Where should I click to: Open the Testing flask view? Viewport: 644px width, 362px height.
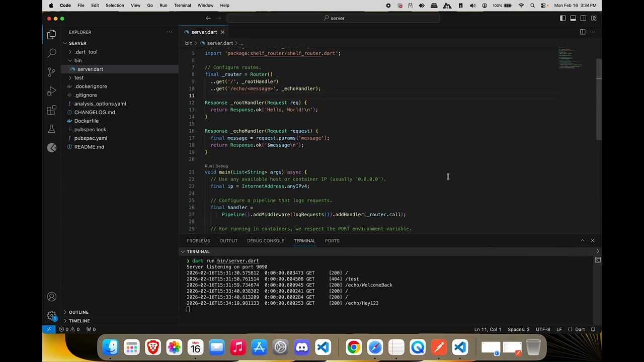(51, 129)
